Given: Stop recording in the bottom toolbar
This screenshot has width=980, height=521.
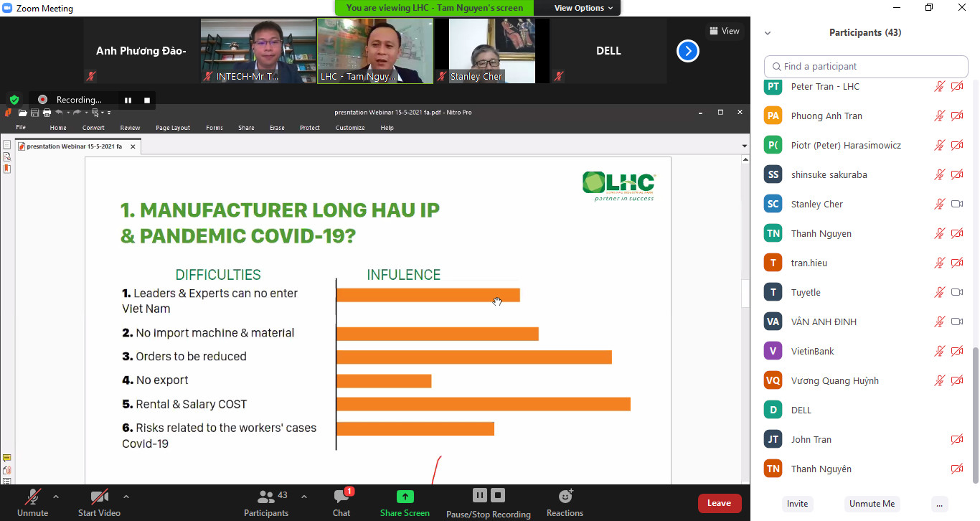Looking at the screenshot, I should (498, 495).
